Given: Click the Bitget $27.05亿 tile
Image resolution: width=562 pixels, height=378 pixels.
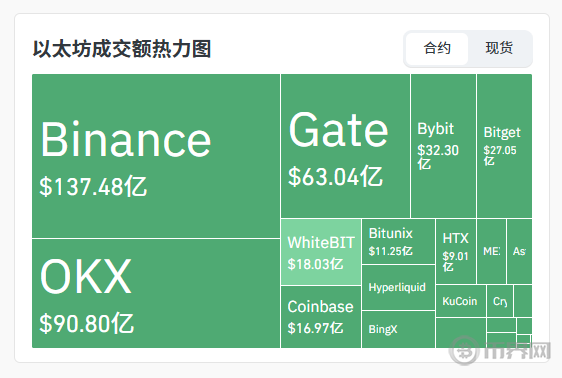Looking at the screenshot, I should point(504,146).
